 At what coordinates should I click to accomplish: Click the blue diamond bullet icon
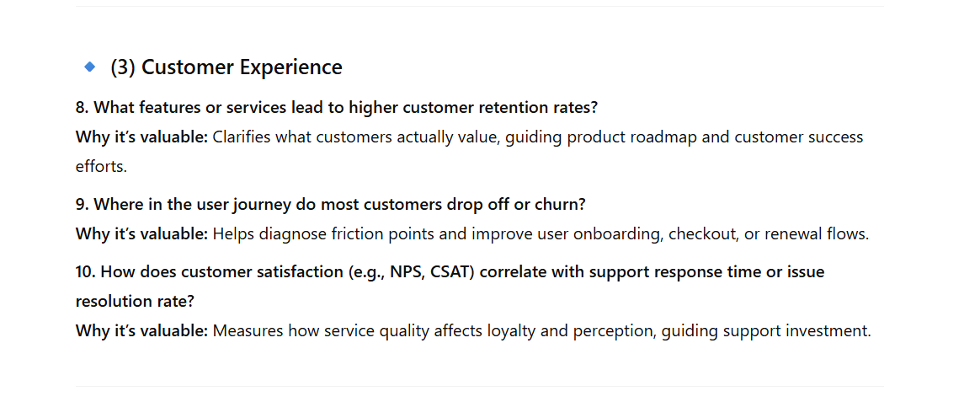coord(90,67)
